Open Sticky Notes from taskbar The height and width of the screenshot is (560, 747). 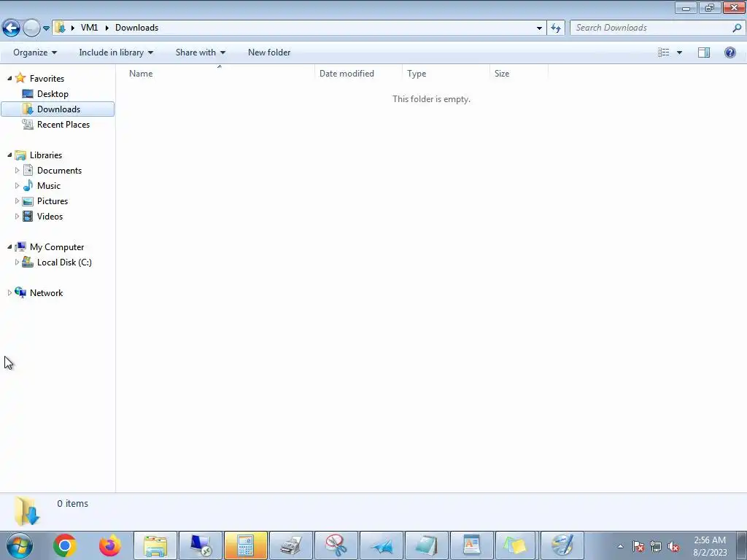coord(517,545)
